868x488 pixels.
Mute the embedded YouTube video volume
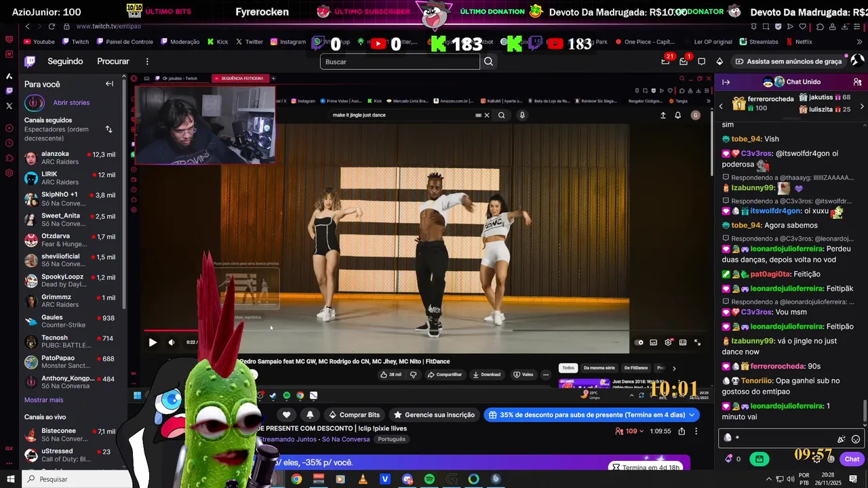coord(171,342)
